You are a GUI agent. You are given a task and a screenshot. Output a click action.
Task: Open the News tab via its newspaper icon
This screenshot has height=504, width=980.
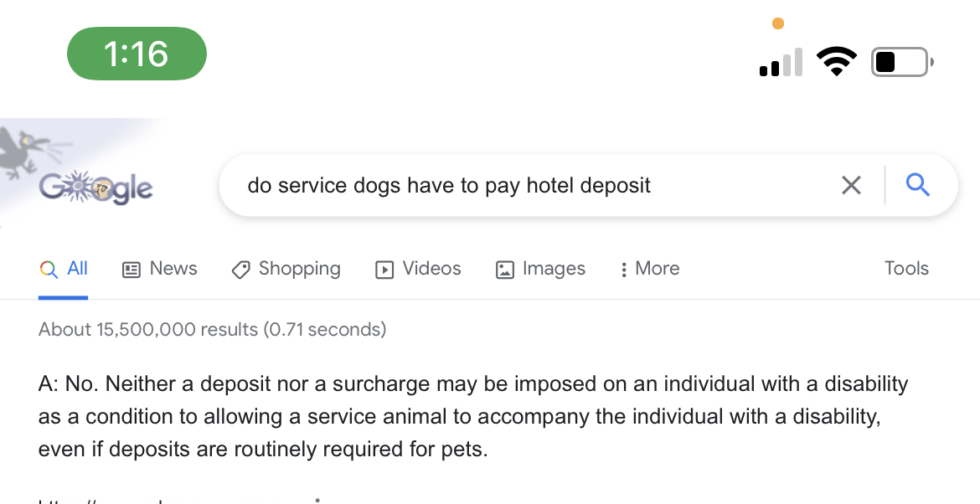131,269
